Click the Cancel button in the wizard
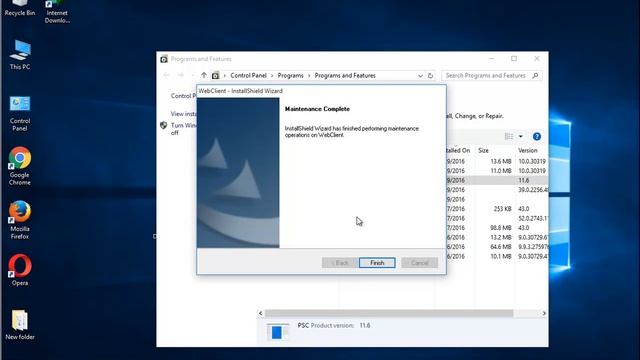 (x=420, y=263)
